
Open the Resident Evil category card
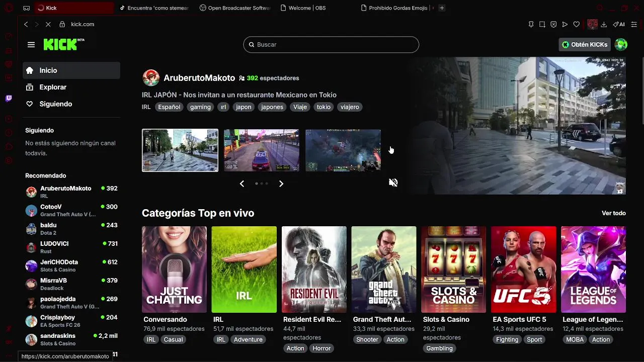(314, 269)
